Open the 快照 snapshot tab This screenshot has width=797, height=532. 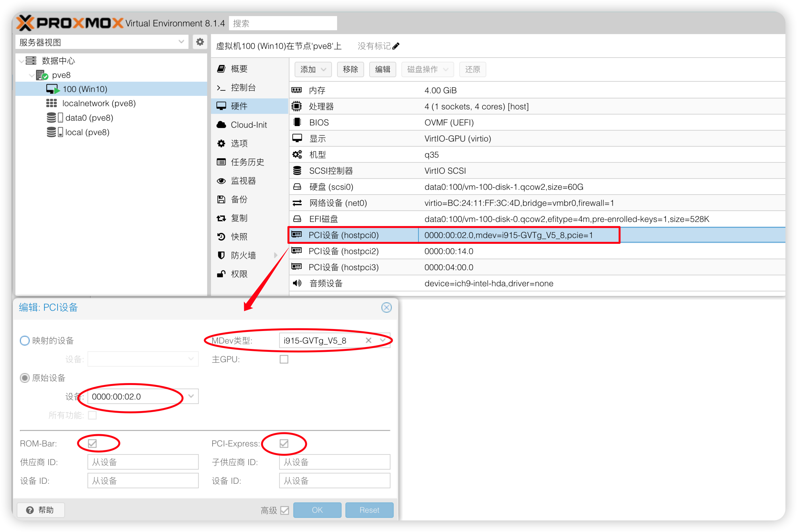(250, 236)
